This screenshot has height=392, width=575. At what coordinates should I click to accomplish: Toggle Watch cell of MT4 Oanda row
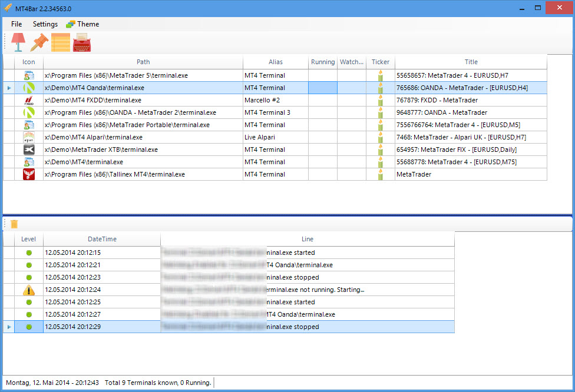[352, 88]
